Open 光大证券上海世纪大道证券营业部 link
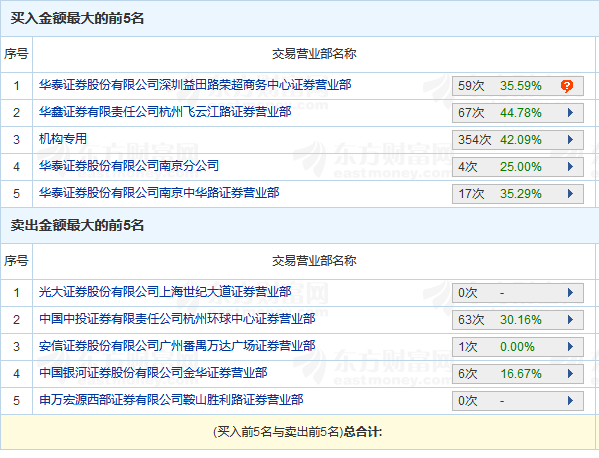 165,292
